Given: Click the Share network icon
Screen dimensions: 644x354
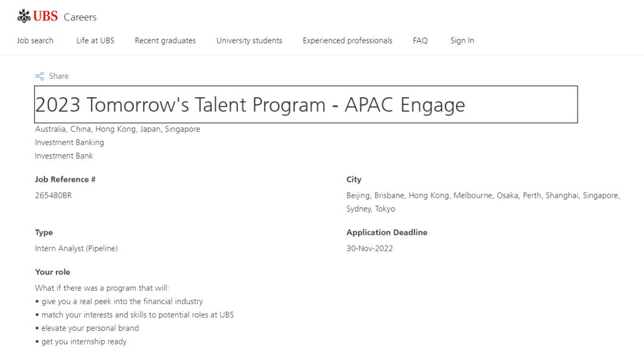Looking at the screenshot, I should click(39, 76).
